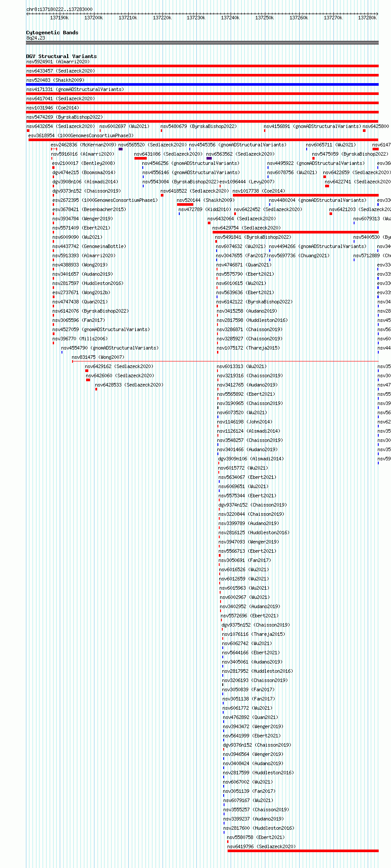Select dgv9374n152 (Chaisson2019) label
Viewport: 391px width, 868px height.
(x=253, y=505)
